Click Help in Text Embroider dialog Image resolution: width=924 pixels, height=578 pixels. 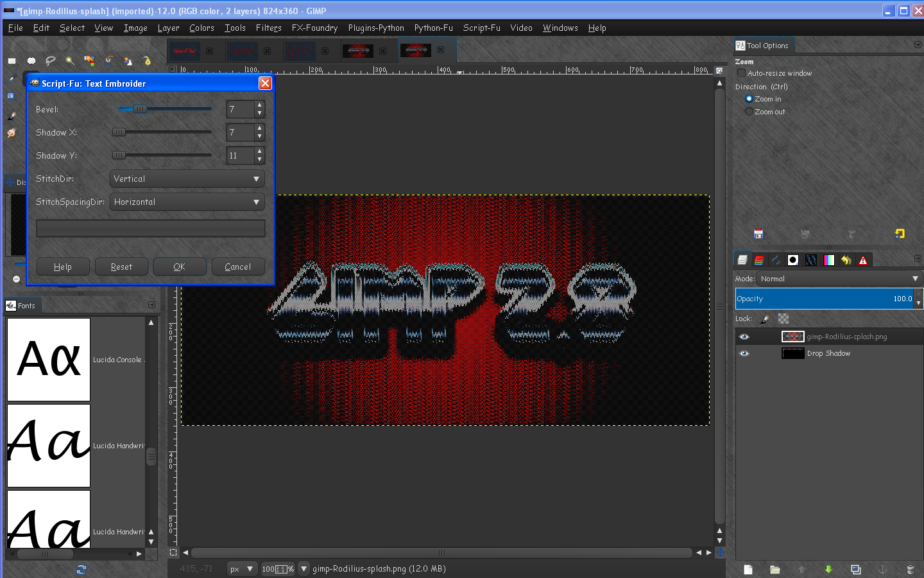point(63,267)
